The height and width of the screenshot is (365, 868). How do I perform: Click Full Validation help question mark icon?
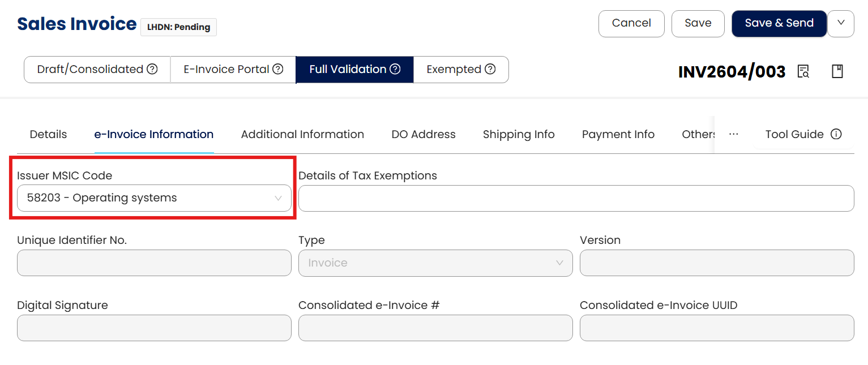point(395,69)
